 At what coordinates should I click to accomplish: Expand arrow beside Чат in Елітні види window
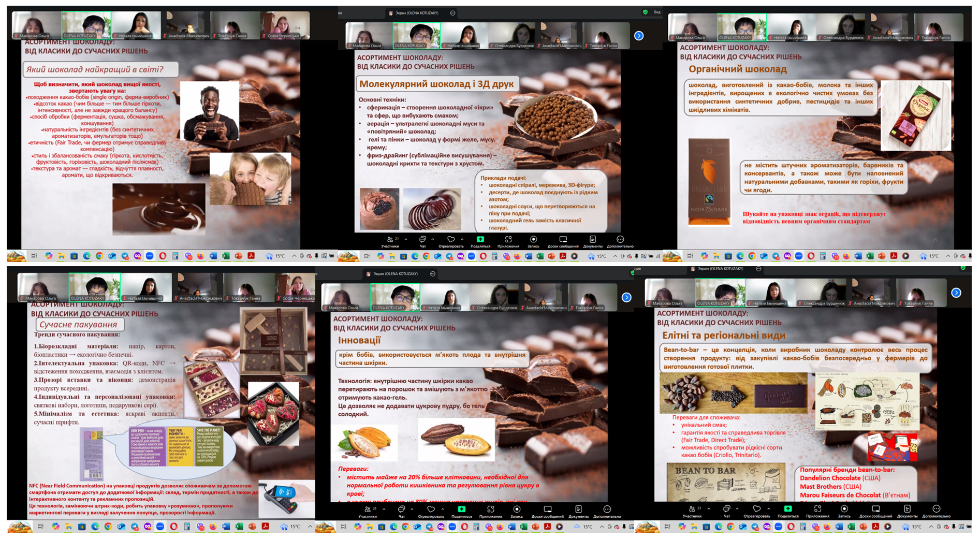coord(737,509)
